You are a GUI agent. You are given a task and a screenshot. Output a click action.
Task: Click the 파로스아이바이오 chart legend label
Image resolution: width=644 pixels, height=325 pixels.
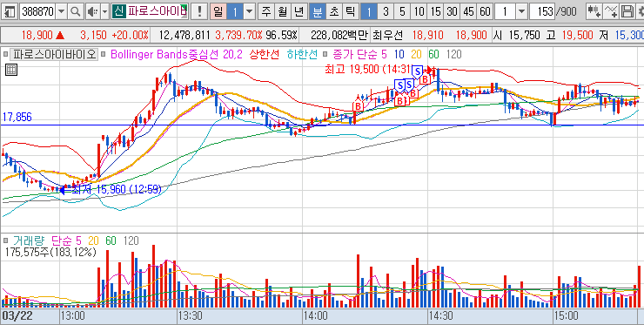53,54
